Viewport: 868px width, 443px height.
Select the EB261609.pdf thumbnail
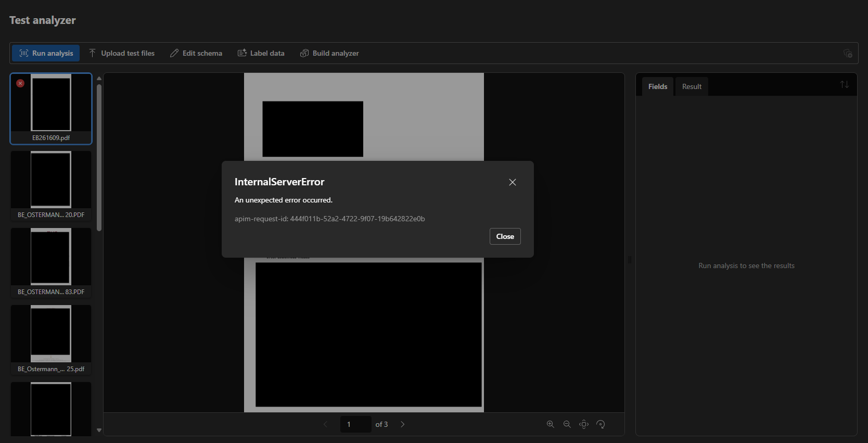(x=51, y=108)
